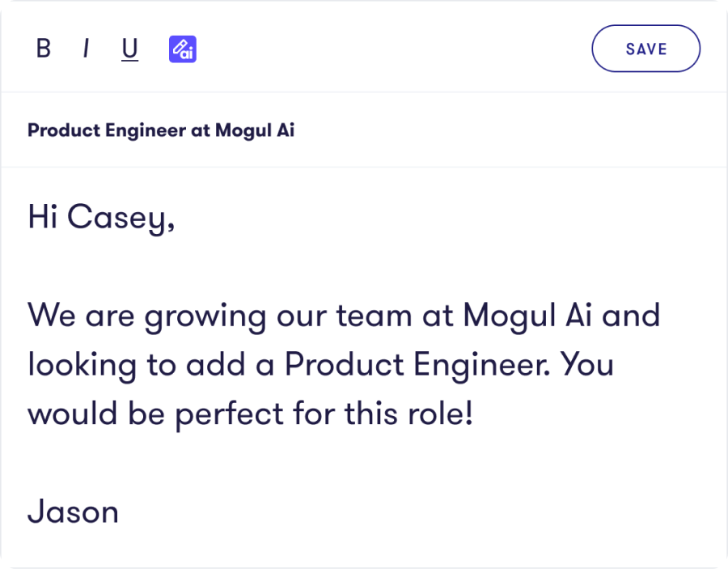This screenshot has width=728, height=569.
Task: Click the word perfect in message body
Action: [x=230, y=414]
